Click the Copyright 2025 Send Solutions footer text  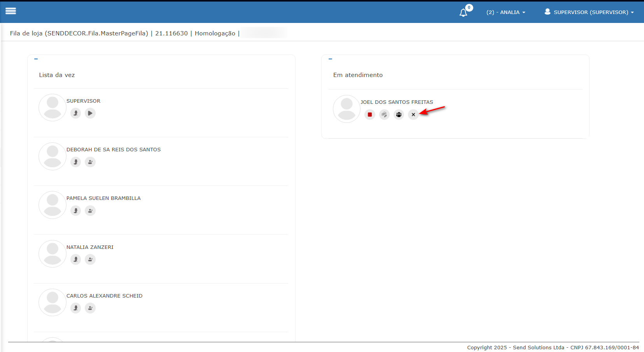(553, 348)
